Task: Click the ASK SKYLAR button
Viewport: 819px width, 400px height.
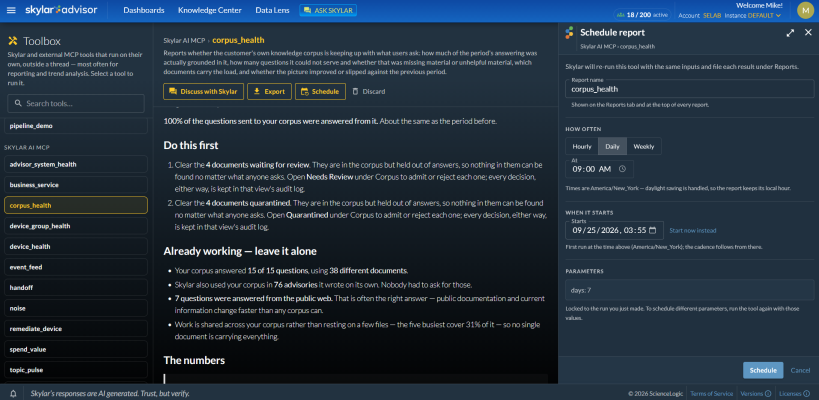Action: (x=328, y=10)
